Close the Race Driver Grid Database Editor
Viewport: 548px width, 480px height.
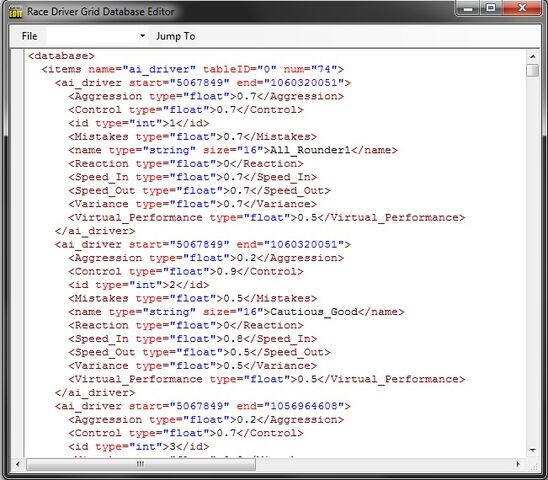[x=522, y=8]
